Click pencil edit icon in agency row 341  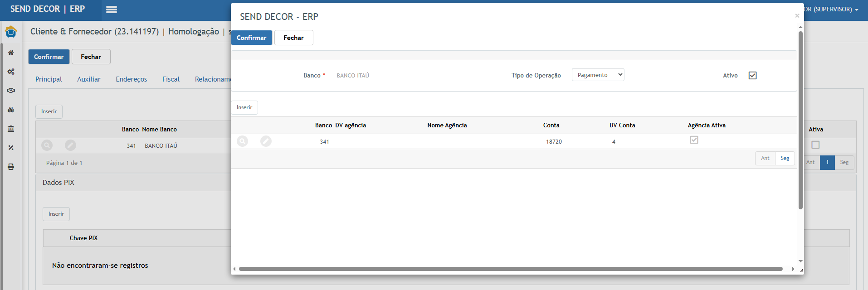(266, 141)
